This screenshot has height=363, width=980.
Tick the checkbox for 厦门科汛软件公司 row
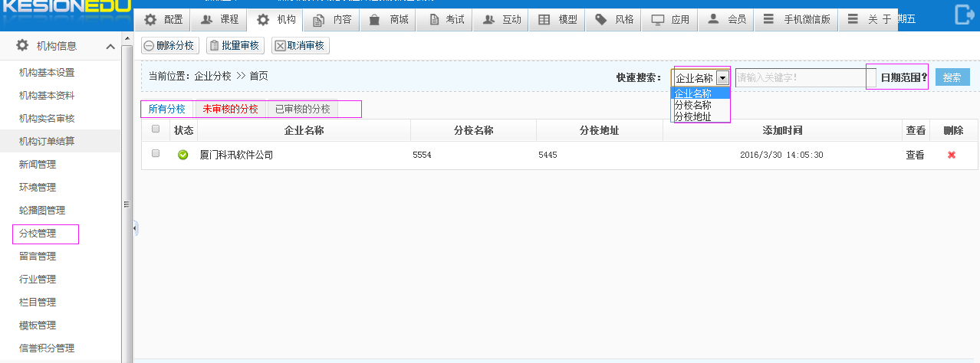pyautogui.click(x=156, y=154)
